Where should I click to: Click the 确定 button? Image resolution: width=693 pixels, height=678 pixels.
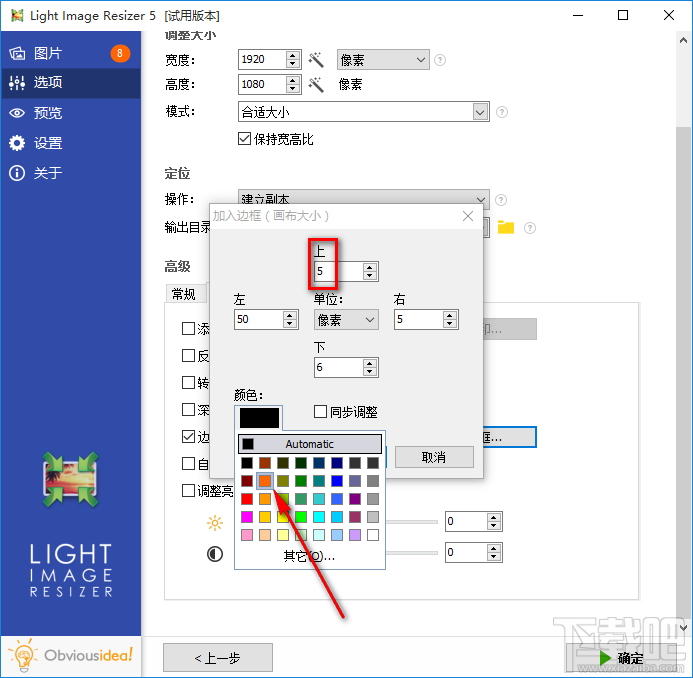622,658
